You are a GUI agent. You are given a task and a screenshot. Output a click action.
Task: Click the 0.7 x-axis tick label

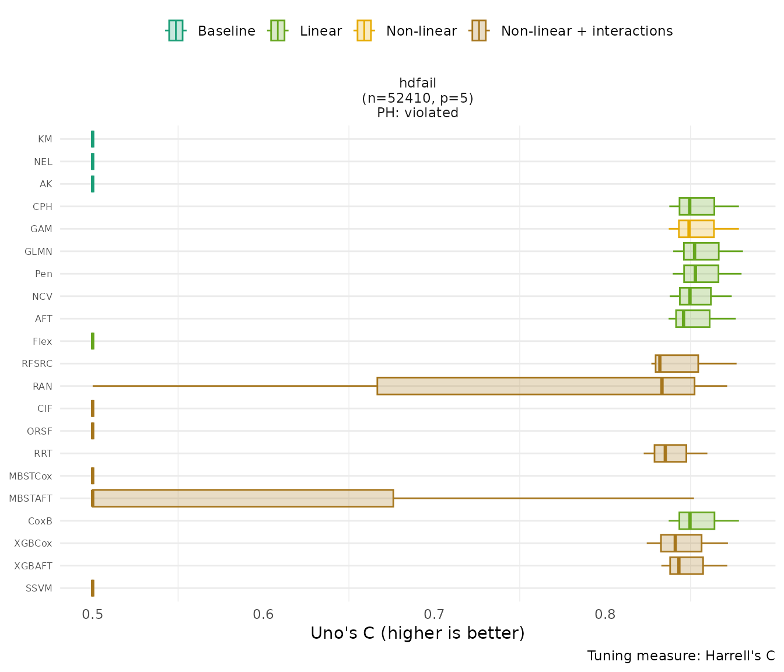point(434,614)
